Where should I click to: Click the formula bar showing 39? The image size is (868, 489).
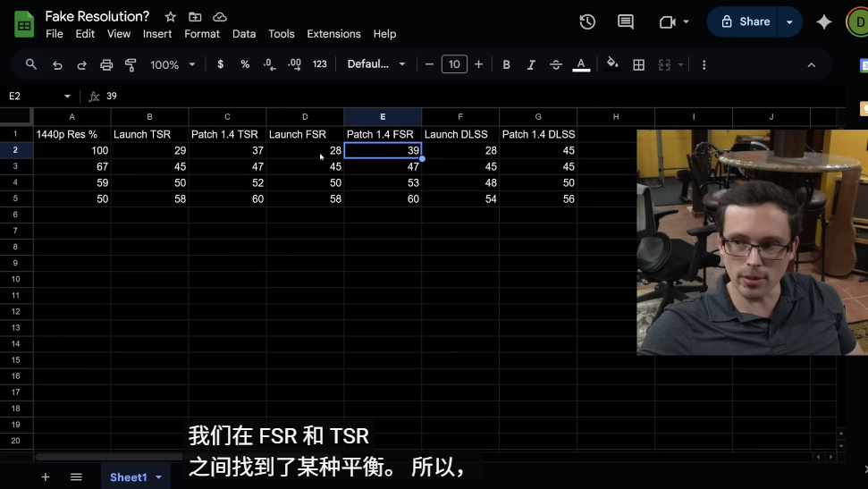(470, 96)
